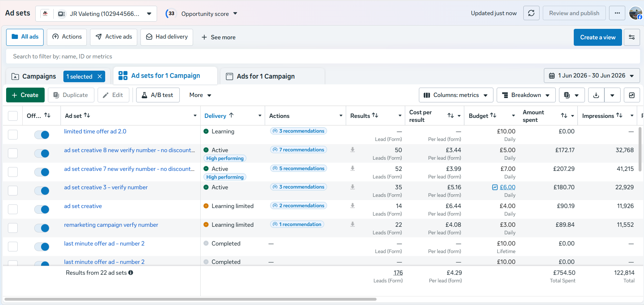The width and height of the screenshot is (644, 305).
Task: Tick the checkbox for 'ad set creative'
Action: [x=13, y=209]
